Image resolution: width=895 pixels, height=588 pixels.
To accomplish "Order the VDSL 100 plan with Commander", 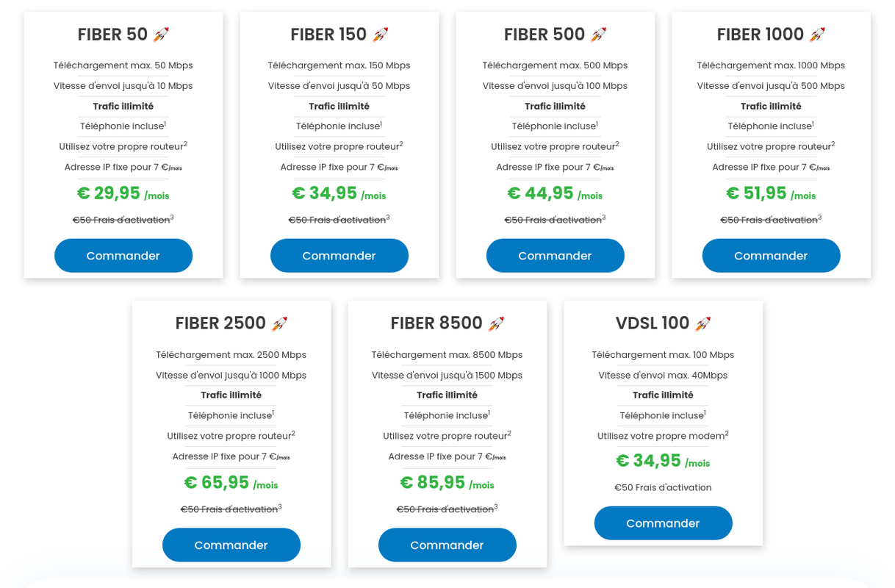I will 664,523.
